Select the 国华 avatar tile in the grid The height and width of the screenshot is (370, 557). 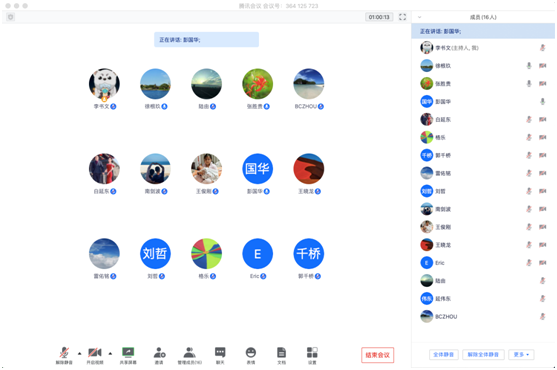[258, 169]
